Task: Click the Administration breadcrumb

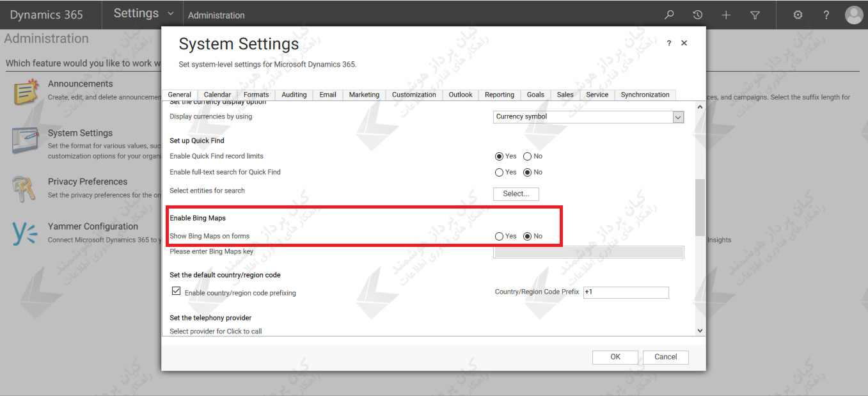Action: pyautogui.click(x=216, y=15)
